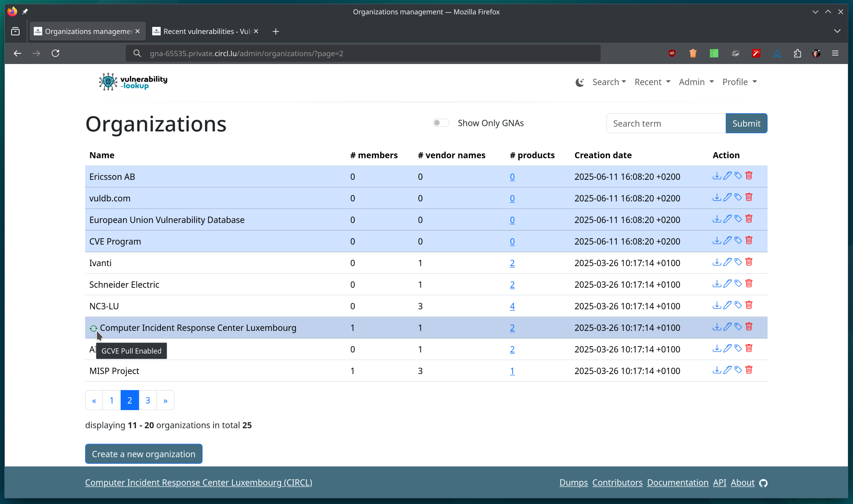Click tag icon for European Union Vulnerability Database

[738, 219]
